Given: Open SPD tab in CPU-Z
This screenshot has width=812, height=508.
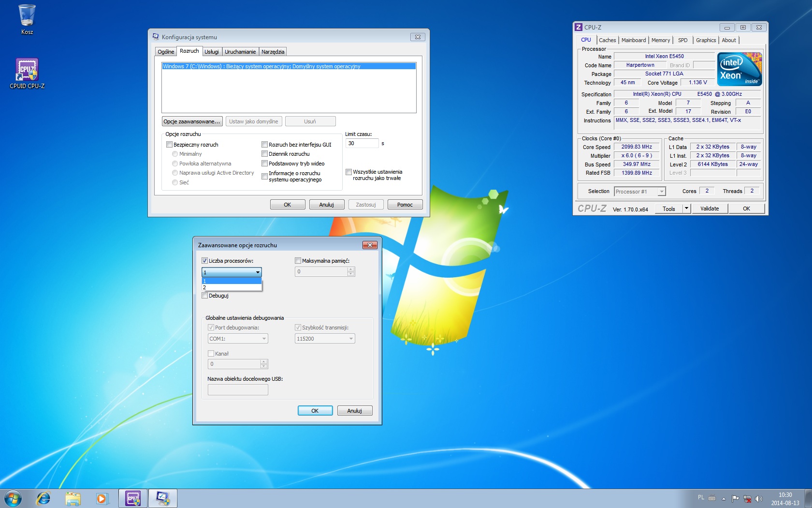Looking at the screenshot, I should click(x=683, y=40).
